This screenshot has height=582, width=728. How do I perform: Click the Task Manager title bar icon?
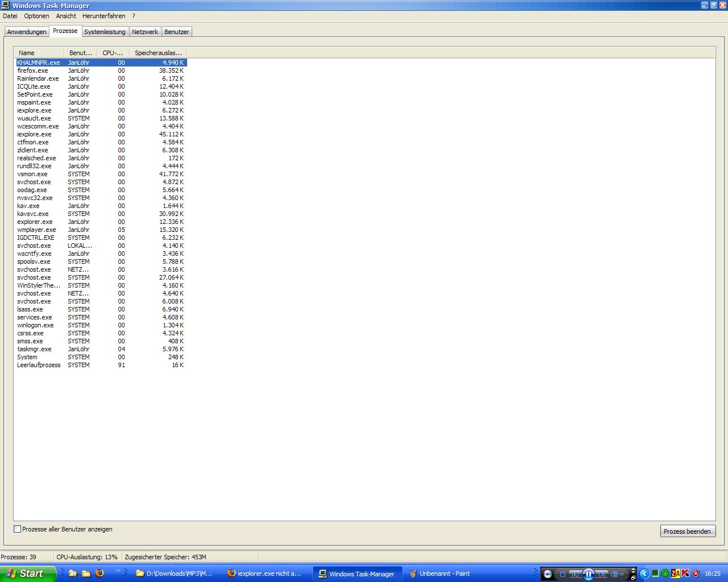(x=6, y=5)
